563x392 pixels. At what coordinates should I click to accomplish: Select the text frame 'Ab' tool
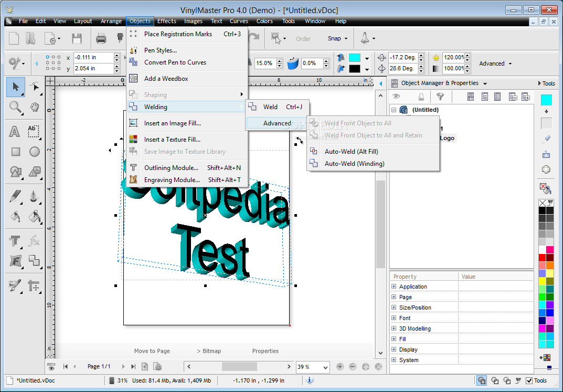coord(34,131)
